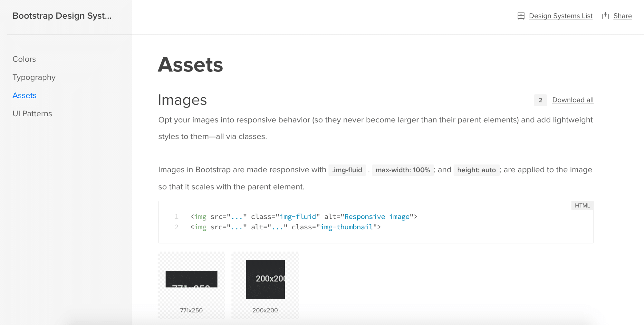Go to the Typography section

[x=34, y=77]
